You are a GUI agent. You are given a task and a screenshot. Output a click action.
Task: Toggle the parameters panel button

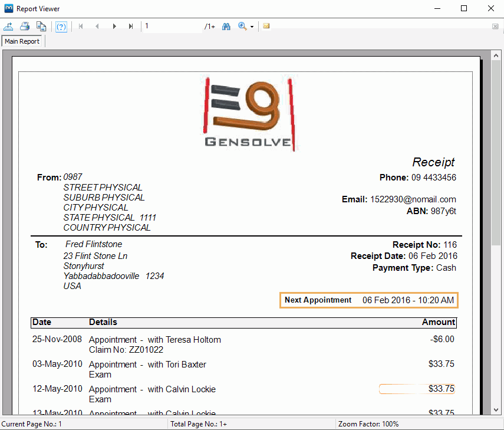click(61, 26)
